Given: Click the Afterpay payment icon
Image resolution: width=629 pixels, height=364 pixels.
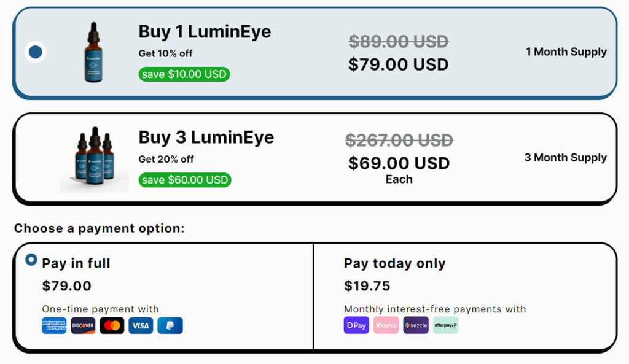Looking at the screenshot, I should pyautogui.click(x=445, y=325).
